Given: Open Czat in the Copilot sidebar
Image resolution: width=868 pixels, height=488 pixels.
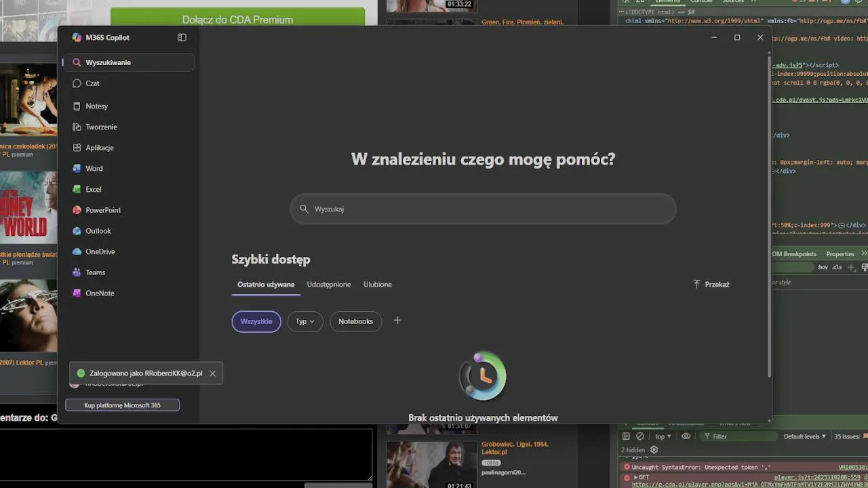Looking at the screenshot, I should [x=129, y=83].
